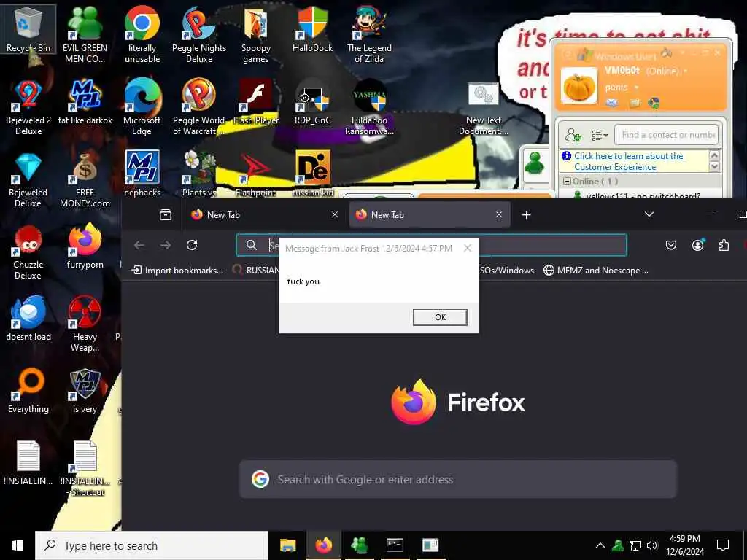Click the taskbar Type here to search box
Image resolution: width=747 pixels, height=560 pixels.
click(152, 545)
